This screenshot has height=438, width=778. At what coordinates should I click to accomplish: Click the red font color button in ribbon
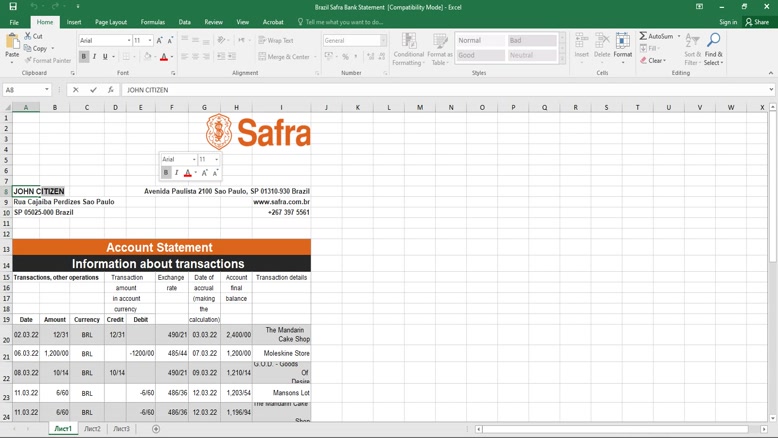click(x=164, y=57)
